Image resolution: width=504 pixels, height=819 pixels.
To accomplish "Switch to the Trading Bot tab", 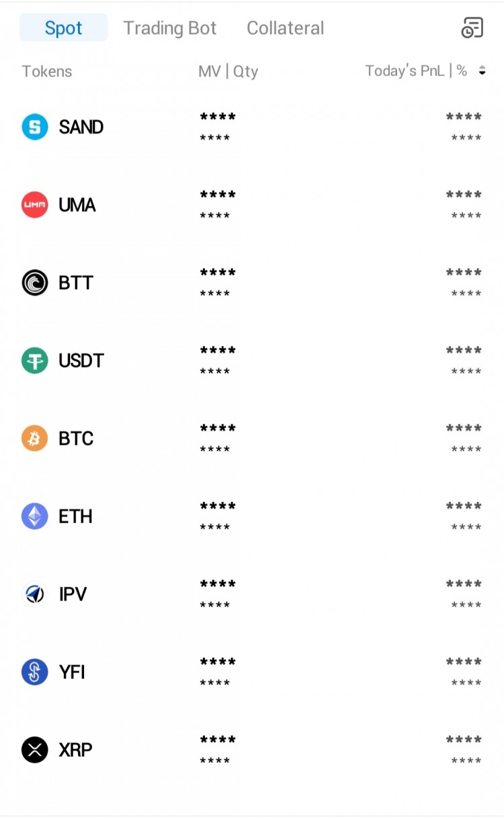I will (x=169, y=28).
